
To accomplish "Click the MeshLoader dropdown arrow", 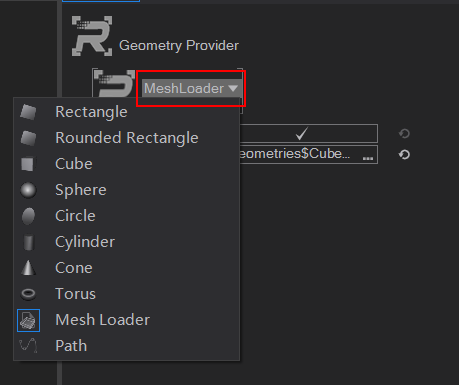I will click(x=233, y=88).
